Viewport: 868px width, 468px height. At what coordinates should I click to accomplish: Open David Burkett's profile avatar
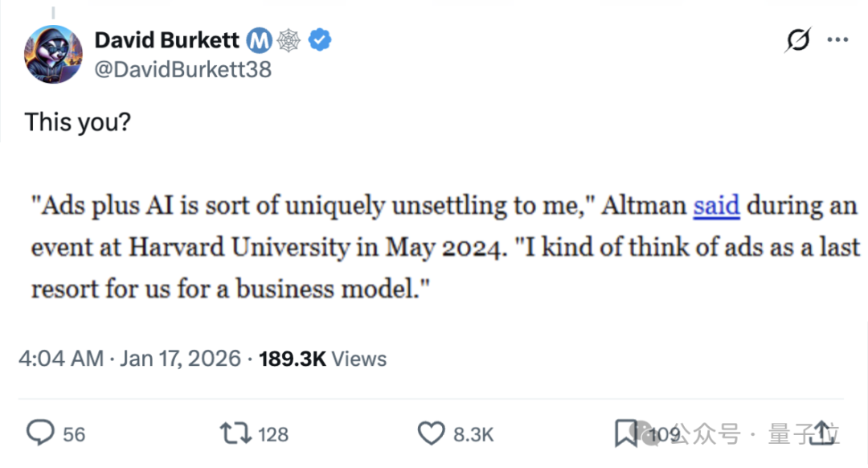[53, 54]
